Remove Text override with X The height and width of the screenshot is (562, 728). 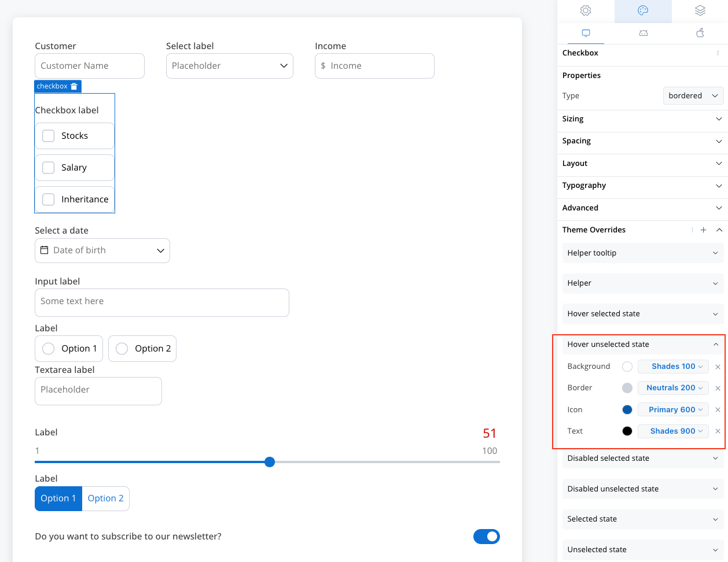point(718,431)
